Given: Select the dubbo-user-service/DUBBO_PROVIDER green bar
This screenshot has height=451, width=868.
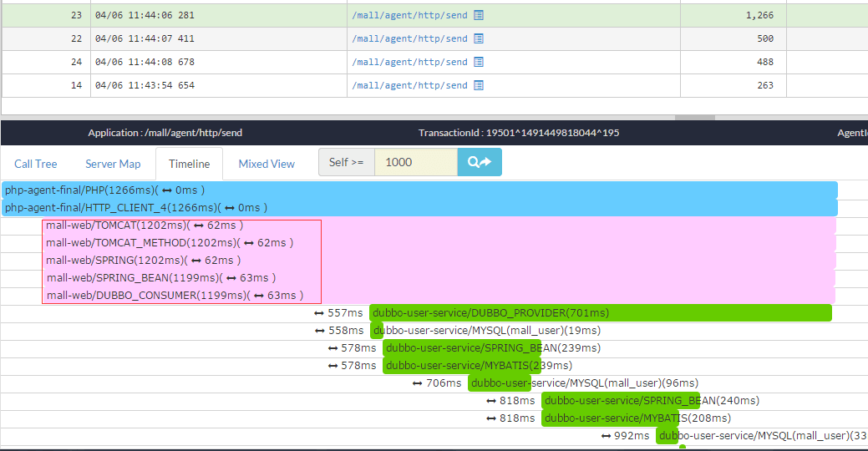Looking at the screenshot, I should pyautogui.click(x=600, y=313).
